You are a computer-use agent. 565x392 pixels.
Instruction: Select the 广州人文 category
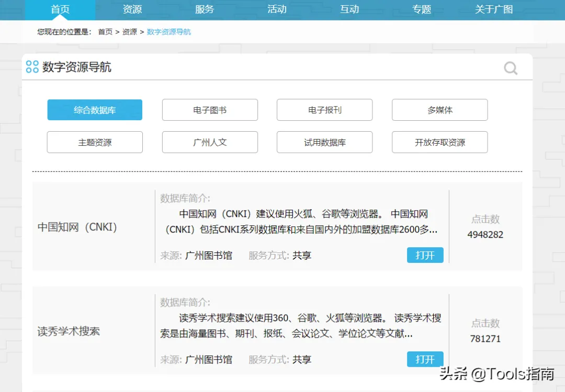click(210, 142)
